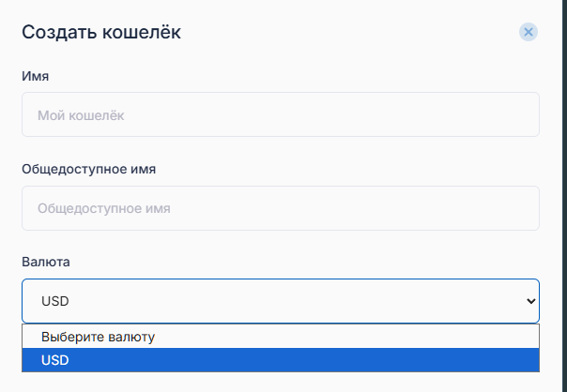The height and width of the screenshot is (392, 567).
Task: Click the chevron arrow in currency select
Action: (x=531, y=301)
